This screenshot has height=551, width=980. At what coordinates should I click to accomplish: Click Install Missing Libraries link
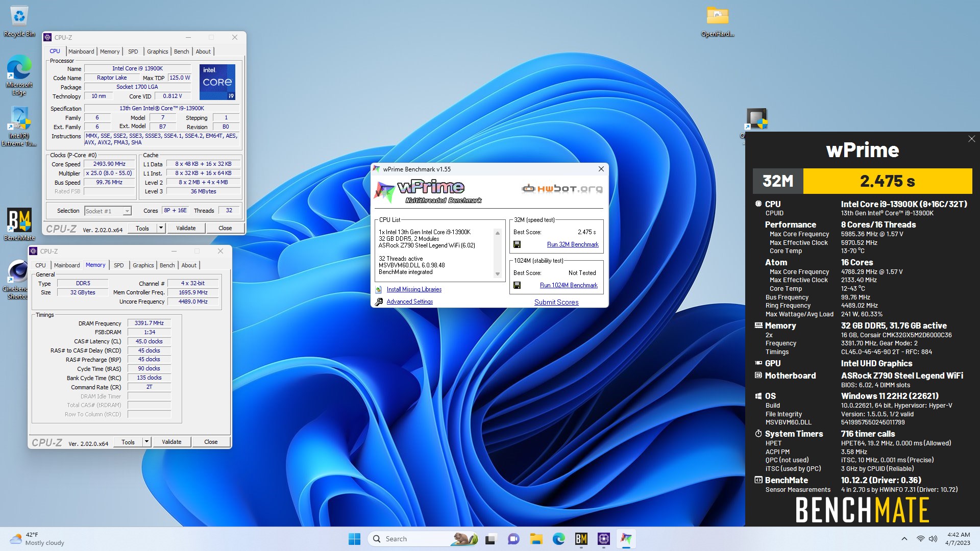(x=414, y=289)
